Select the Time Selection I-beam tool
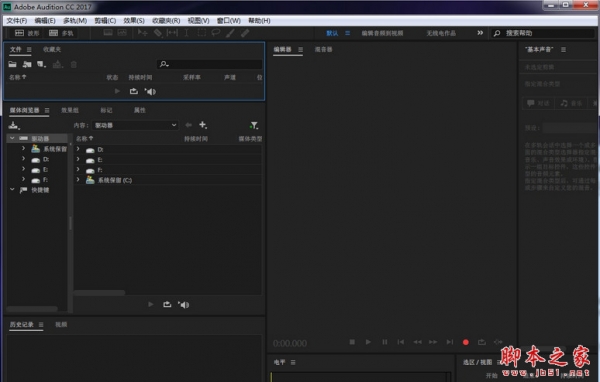The width and height of the screenshot is (600, 382). (186, 33)
